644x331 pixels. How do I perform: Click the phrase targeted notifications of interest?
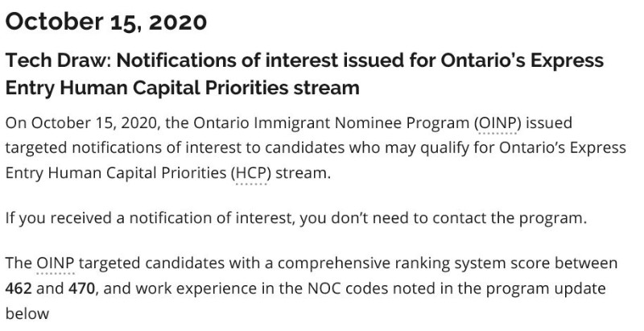point(123,148)
